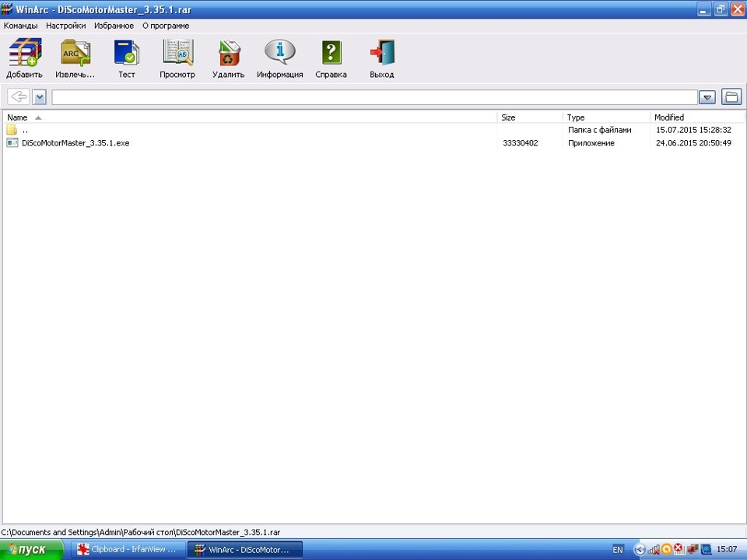Click the blue book tray icon
This screenshot has width=747, height=560.
[706, 550]
